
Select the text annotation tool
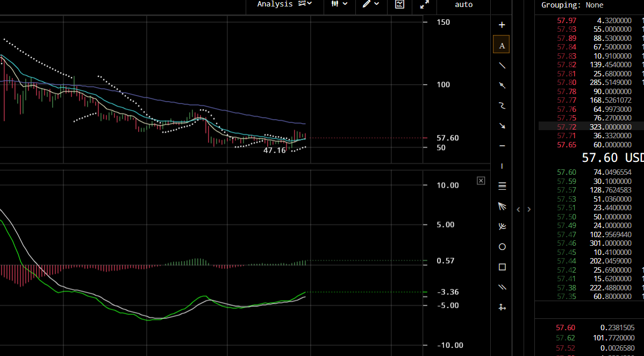pyautogui.click(x=502, y=45)
